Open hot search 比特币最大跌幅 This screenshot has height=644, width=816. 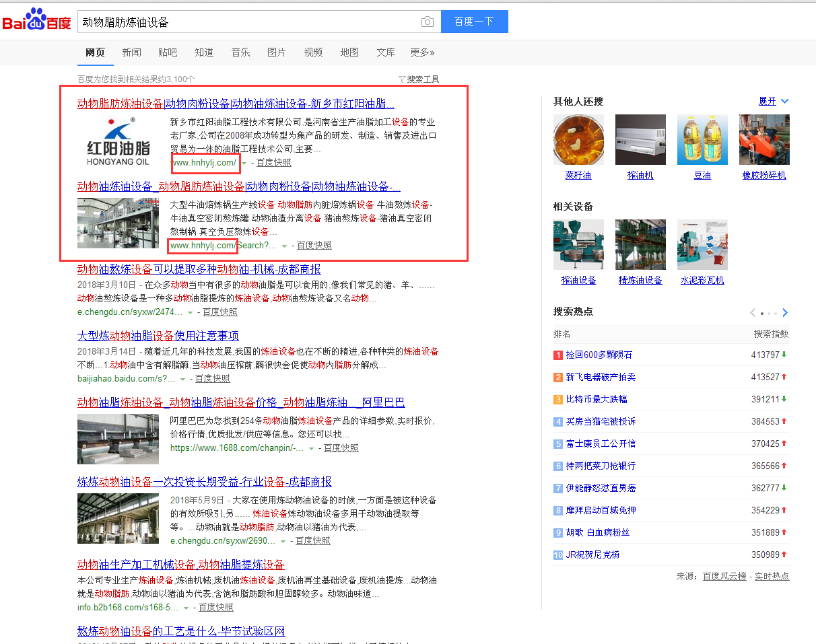coord(597,399)
